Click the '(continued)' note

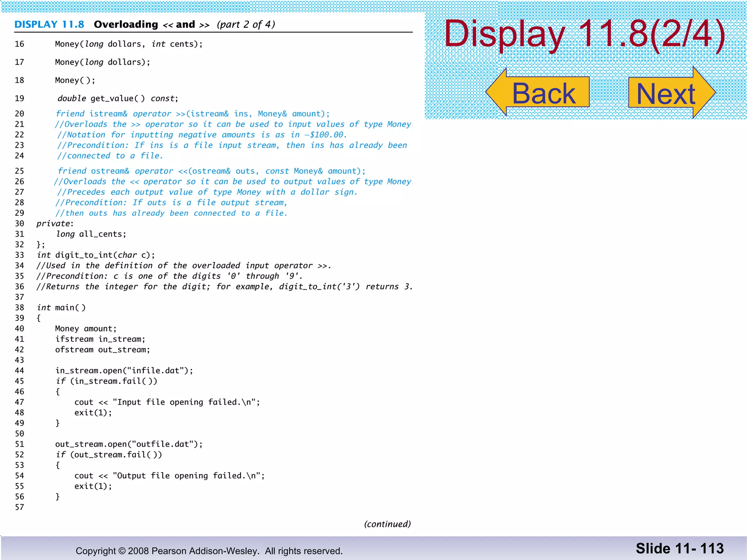[x=387, y=524]
